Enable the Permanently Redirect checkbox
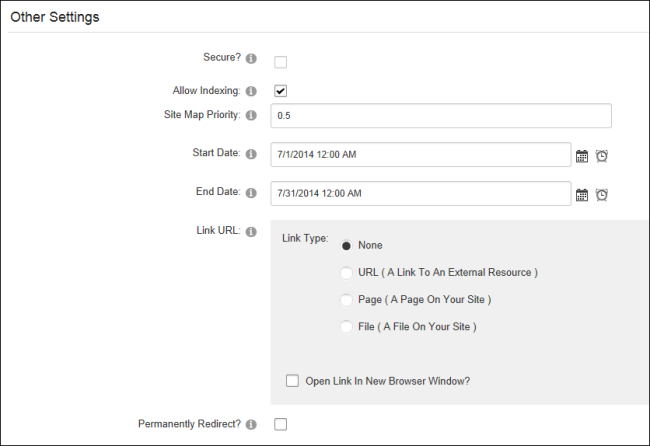The height and width of the screenshot is (446, 650). pos(281,424)
